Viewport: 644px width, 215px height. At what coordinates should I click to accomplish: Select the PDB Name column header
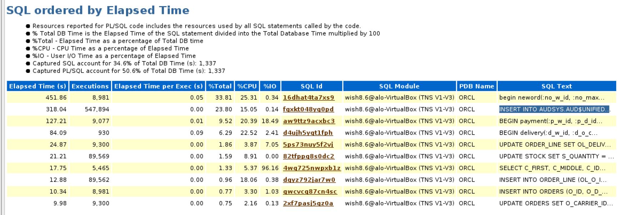[477, 86]
